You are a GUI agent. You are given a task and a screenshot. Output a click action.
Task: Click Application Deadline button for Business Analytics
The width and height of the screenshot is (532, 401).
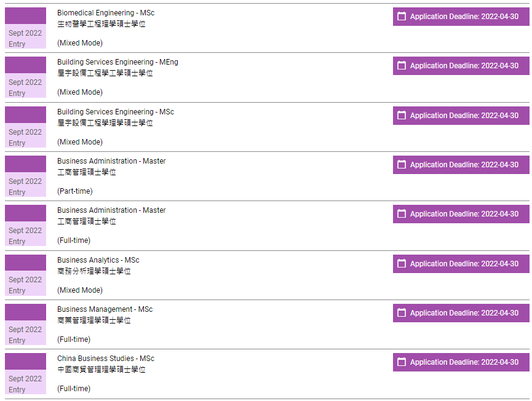(x=461, y=264)
